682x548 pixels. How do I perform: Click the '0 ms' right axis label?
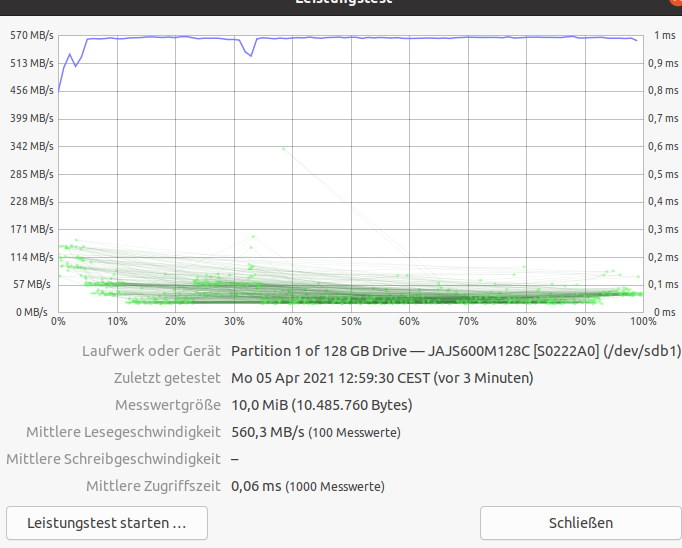[665, 312]
